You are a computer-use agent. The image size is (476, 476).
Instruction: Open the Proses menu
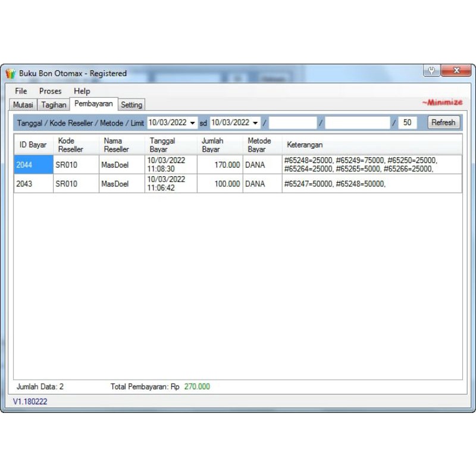click(50, 91)
